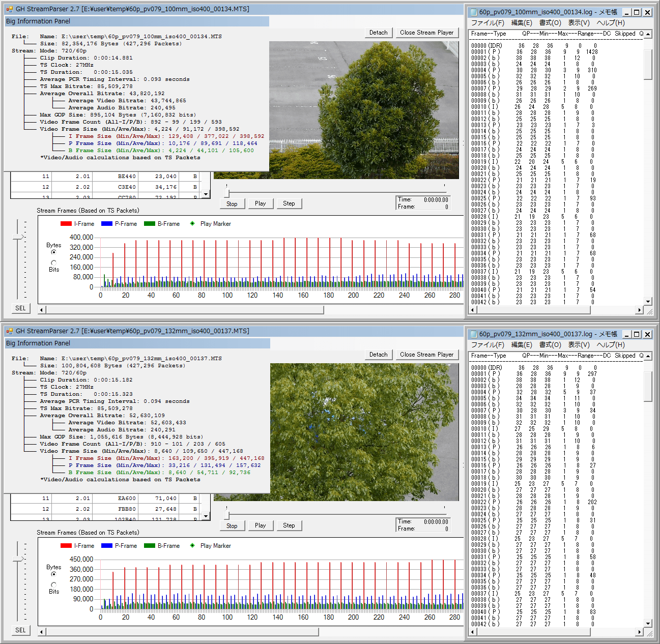Open 書式(O) menu in bottom Notepad
Viewport: 660px width, 644px height.
coord(550,345)
